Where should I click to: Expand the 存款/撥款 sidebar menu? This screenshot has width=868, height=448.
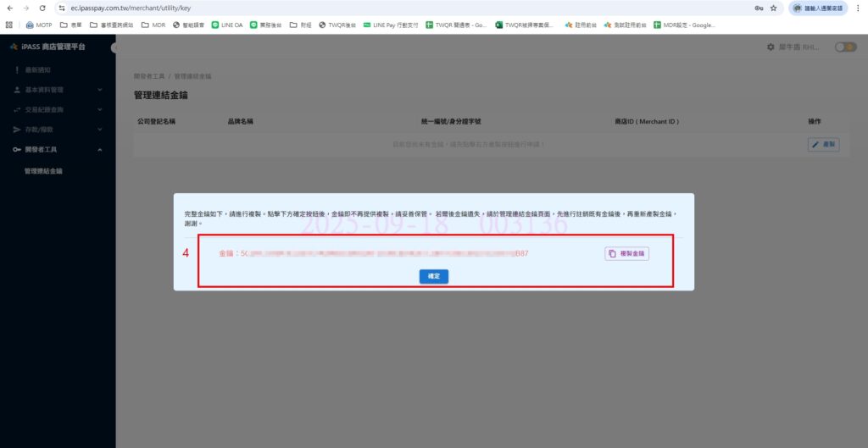56,130
